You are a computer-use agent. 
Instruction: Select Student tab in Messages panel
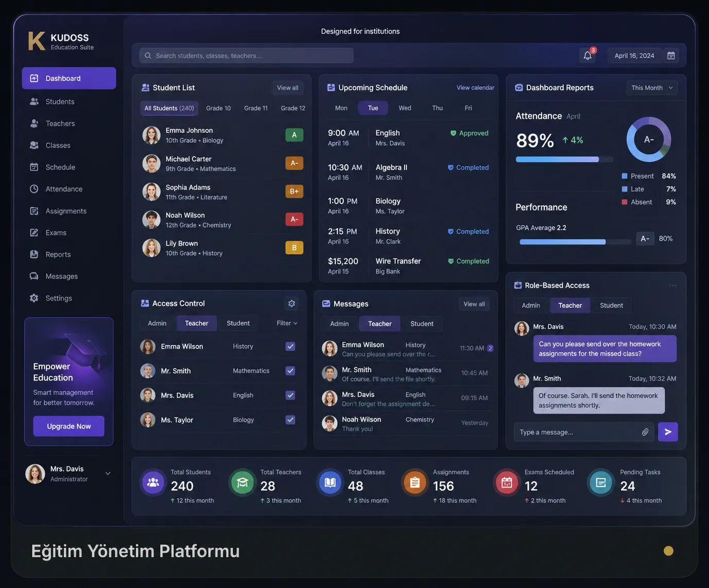click(x=422, y=324)
